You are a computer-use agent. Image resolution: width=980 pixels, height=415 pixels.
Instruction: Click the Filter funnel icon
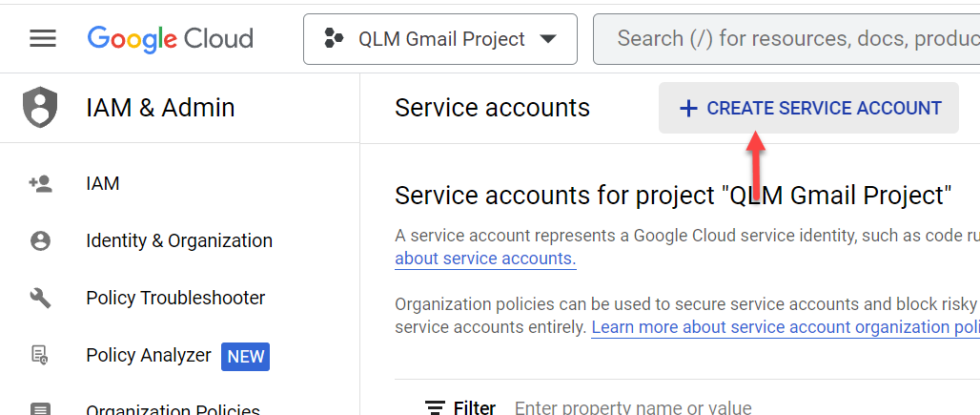point(435,407)
